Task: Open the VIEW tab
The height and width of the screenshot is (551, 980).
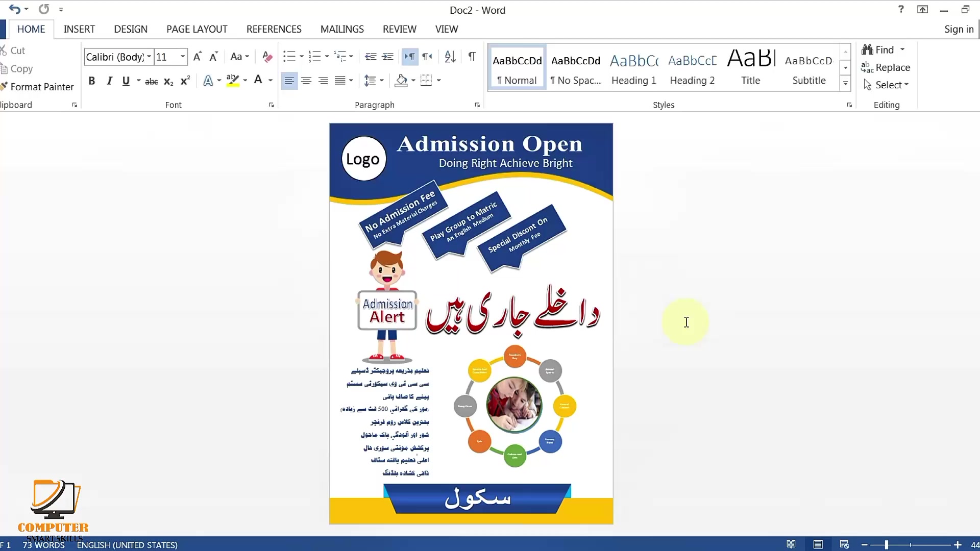Action: coord(447,29)
